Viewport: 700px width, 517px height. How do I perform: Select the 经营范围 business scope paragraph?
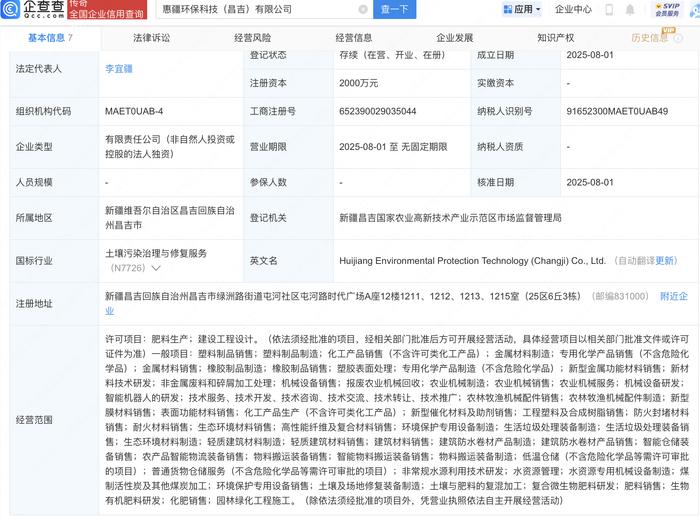(x=396, y=420)
